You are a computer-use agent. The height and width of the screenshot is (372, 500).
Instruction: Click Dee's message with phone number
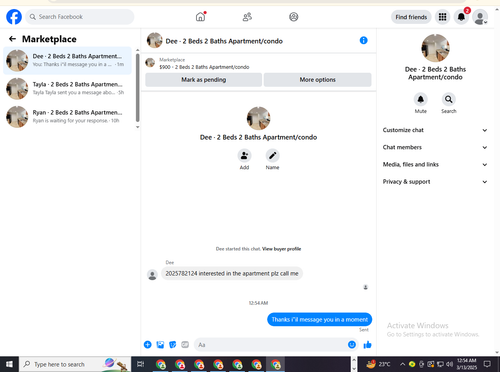[232, 273]
